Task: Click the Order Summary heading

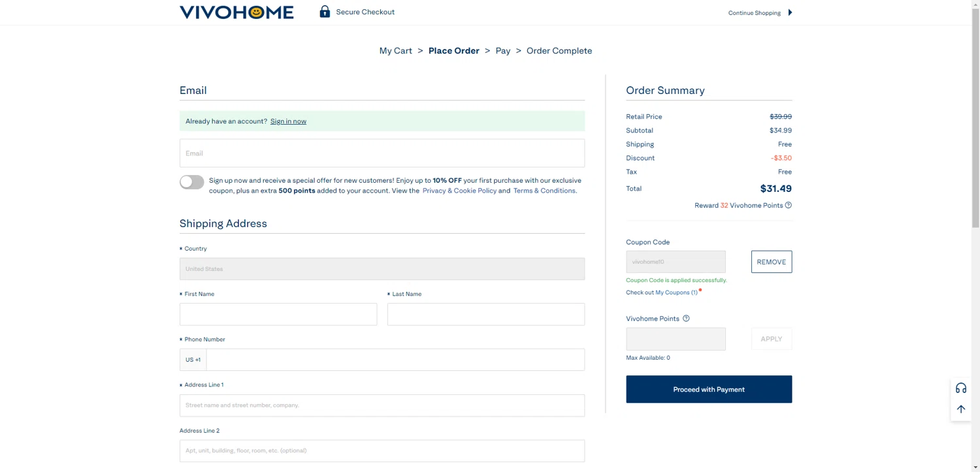Action: click(x=665, y=91)
